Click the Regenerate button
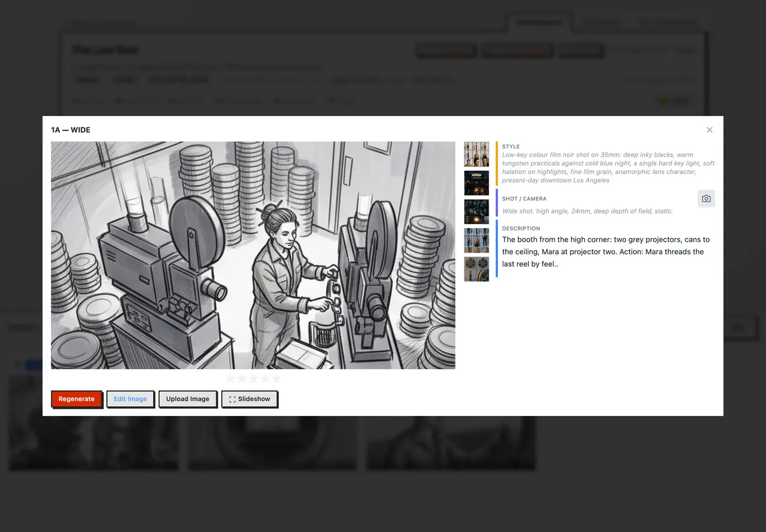The width and height of the screenshot is (766, 532). click(77, 399)
